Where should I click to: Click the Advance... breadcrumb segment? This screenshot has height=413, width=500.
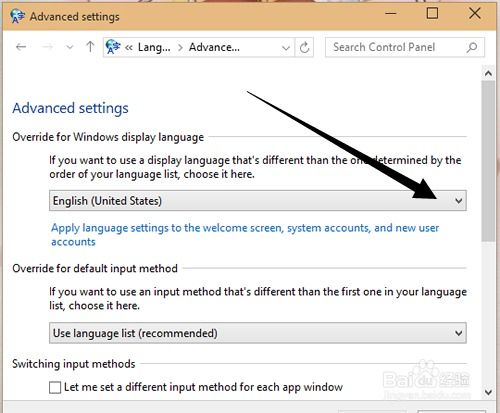point(214,47)
